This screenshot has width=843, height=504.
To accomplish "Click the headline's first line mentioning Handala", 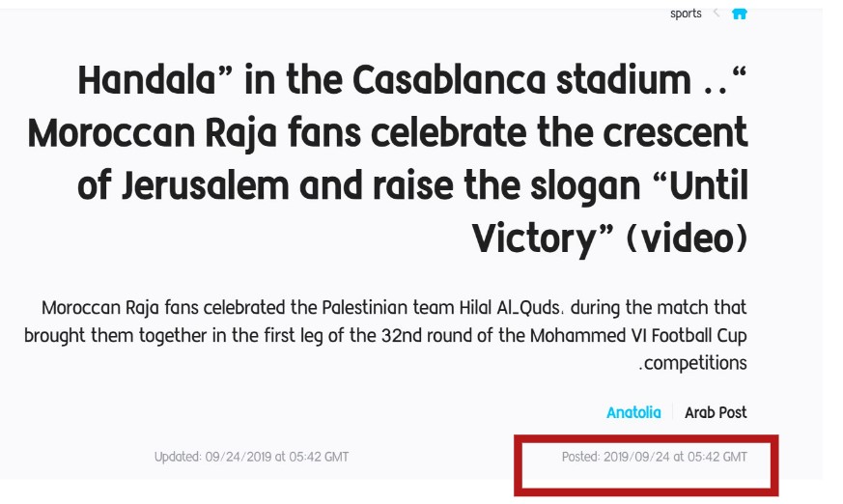I will click(x=412, y=81).
